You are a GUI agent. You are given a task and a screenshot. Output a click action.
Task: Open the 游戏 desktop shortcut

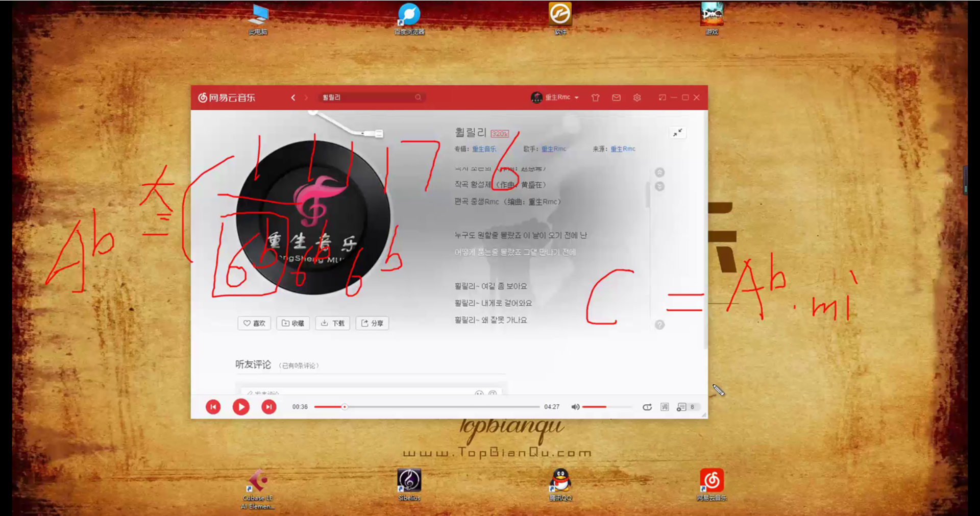click(712, 19)
